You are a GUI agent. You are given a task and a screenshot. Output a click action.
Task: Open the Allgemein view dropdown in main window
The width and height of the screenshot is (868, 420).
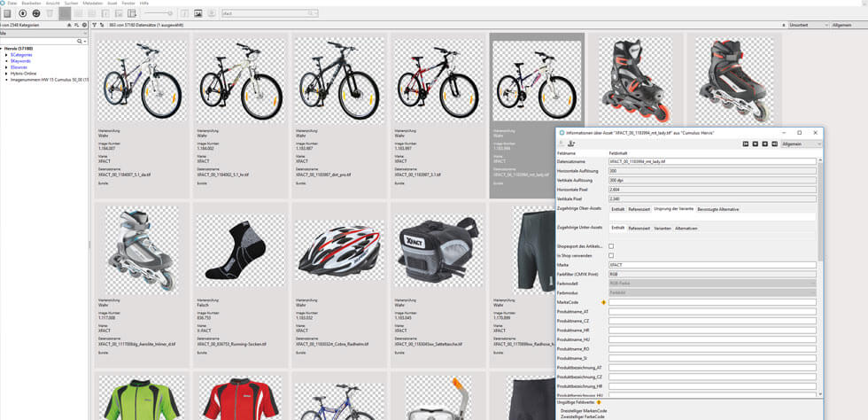(x=849, y=25)
